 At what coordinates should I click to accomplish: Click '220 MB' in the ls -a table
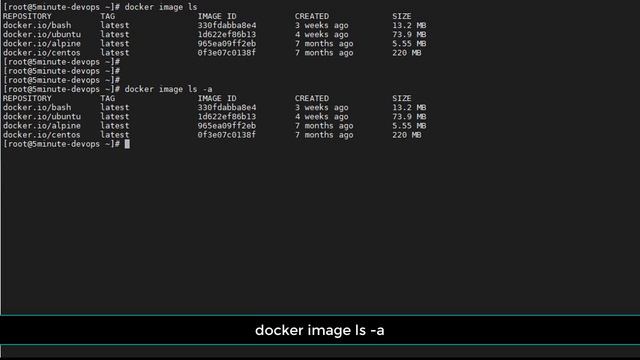point(407,135)
